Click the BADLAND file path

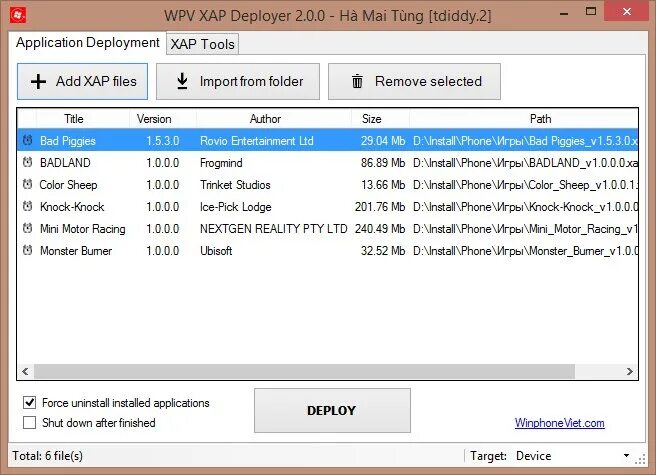(x=525, y=162)
